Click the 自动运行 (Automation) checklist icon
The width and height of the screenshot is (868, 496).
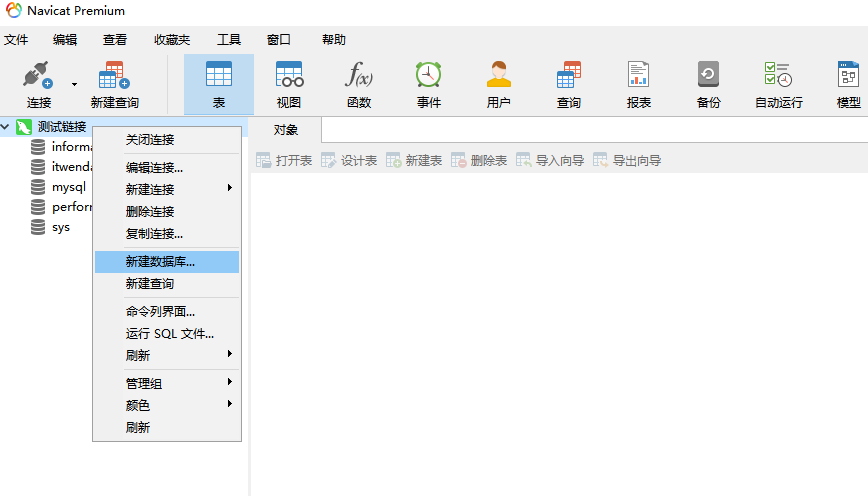778,78
